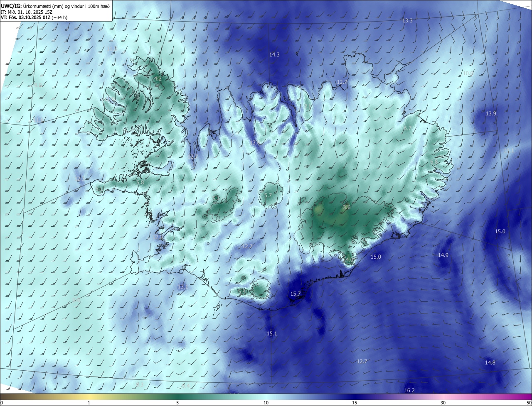The image size is (532, 406).
Task: Click the colorbar tick label 10
Action: tap(266, 403)
